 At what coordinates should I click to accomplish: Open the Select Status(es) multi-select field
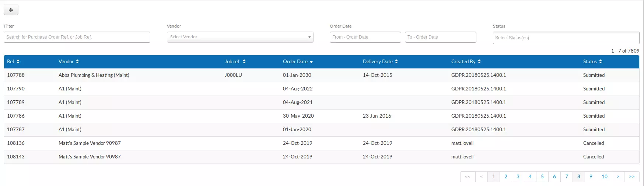tap(566, 38)
